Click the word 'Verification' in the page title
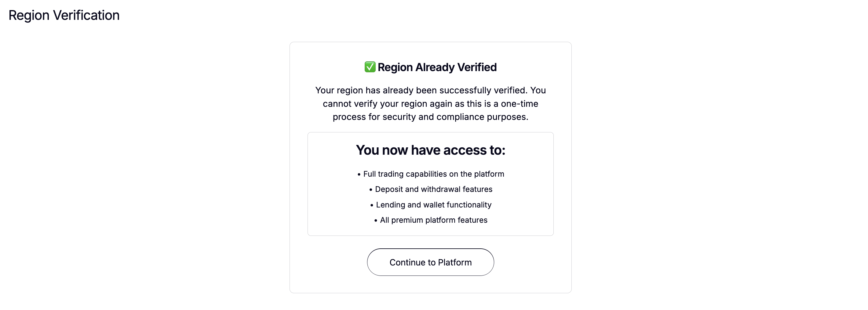The image size is (868, 310). pyautogui.click(x=86, y=15)
